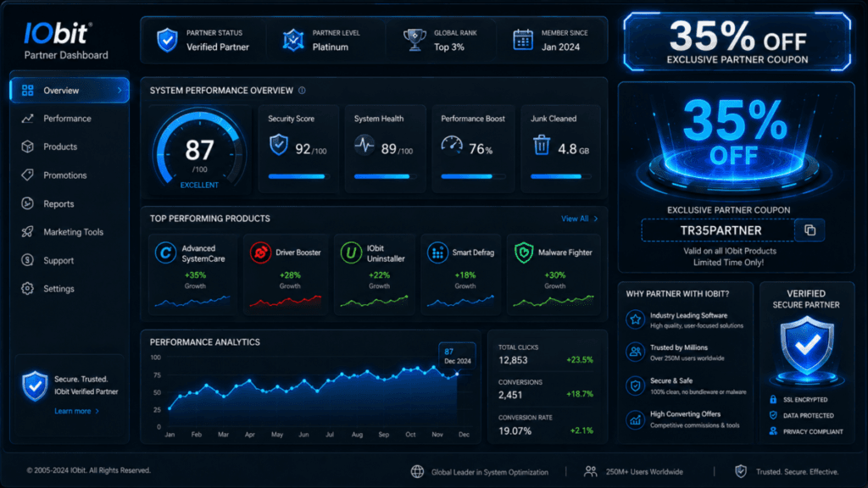Click the Settings gear icon
868x488 pixels.
(27, 288)
